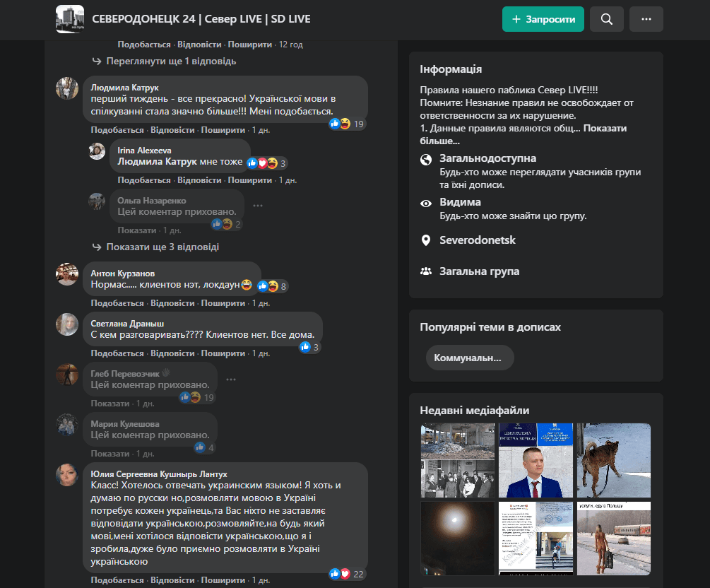Expand 'Показати ще 3 відповіді' replies
The width and height of the screenshot is (710, 588).
click(162, 247)
